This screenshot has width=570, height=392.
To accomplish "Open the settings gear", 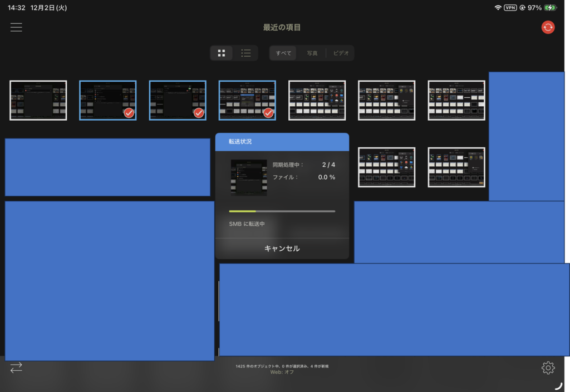I will (x=548, y=368).
